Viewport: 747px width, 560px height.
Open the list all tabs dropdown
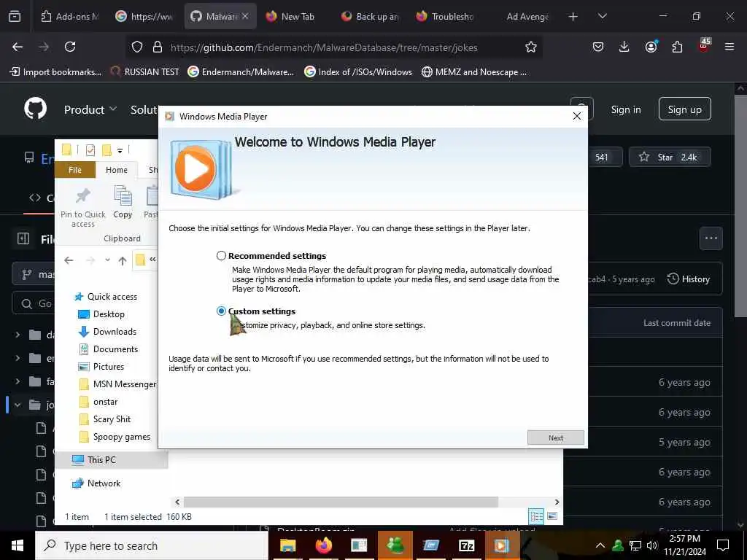[x=603, y=16]
